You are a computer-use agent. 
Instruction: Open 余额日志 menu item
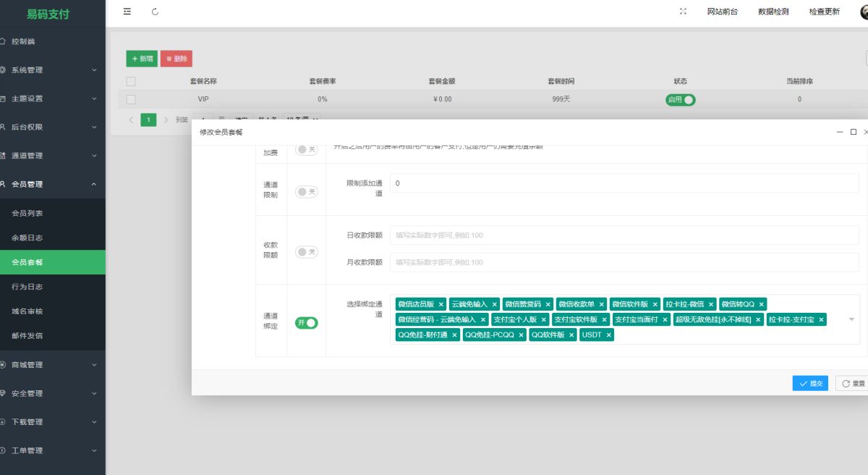click(52, 237)
